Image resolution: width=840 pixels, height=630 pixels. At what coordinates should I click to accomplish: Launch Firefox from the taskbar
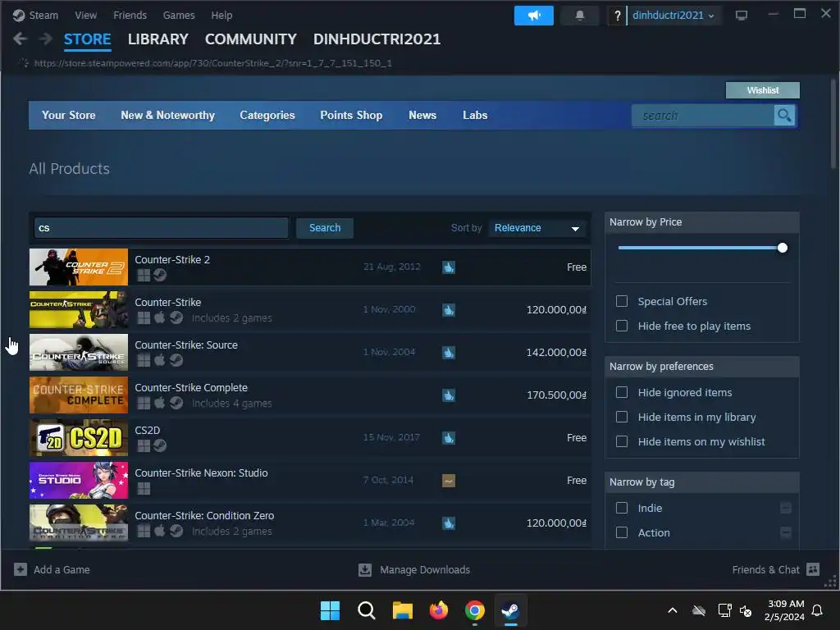click(439, 610)
